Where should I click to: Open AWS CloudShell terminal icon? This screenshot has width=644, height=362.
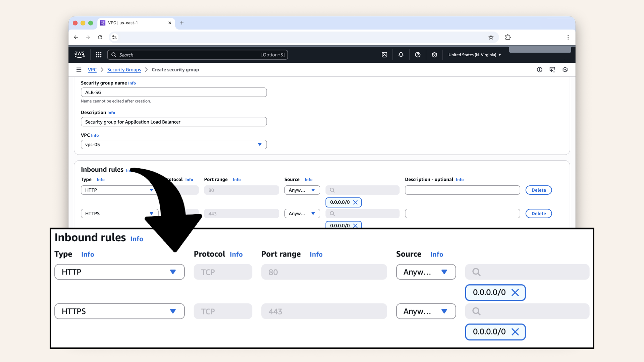[384, 54]
